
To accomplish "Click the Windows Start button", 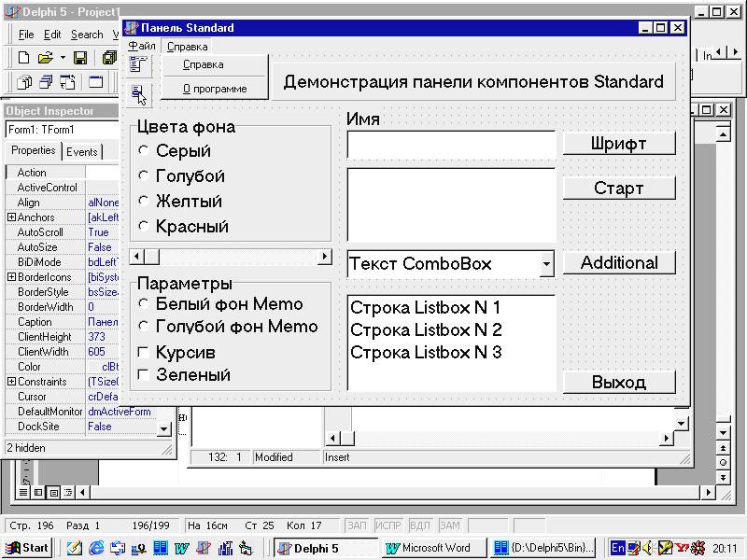I will [27, 548].
